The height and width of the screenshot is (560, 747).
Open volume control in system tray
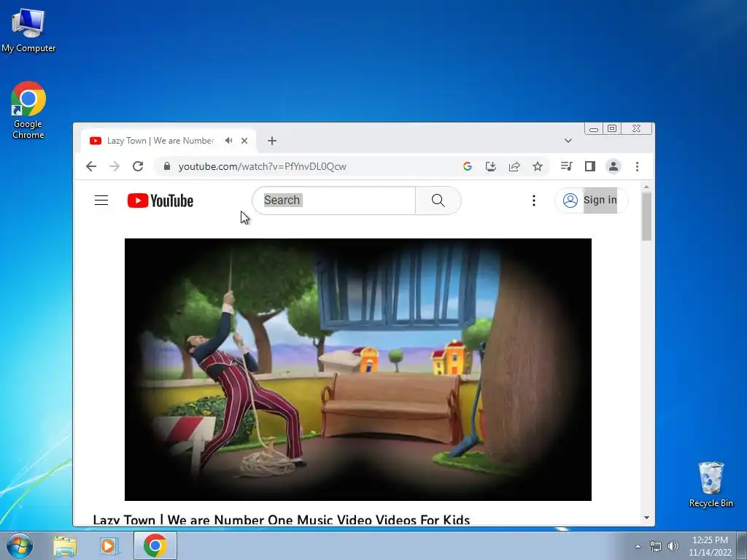673,546
